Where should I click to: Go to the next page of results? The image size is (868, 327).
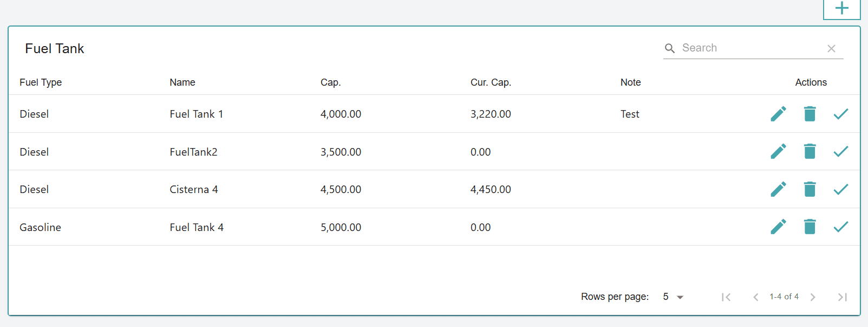coord(813,297)
